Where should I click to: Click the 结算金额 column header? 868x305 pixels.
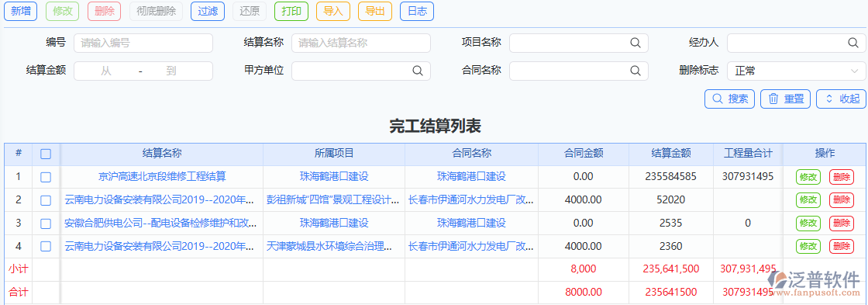pos(671,154)
